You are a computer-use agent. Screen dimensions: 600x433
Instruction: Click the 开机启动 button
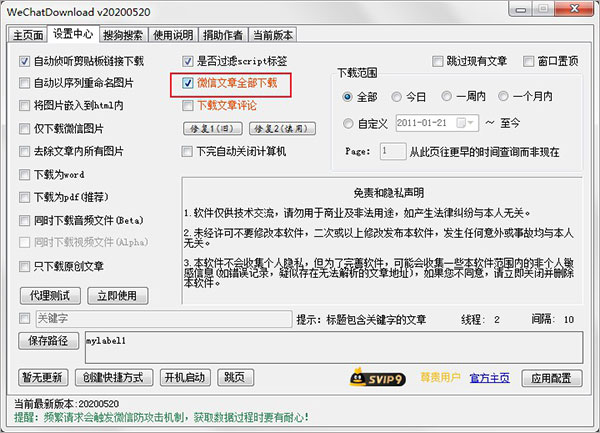[x=185, y=378]
